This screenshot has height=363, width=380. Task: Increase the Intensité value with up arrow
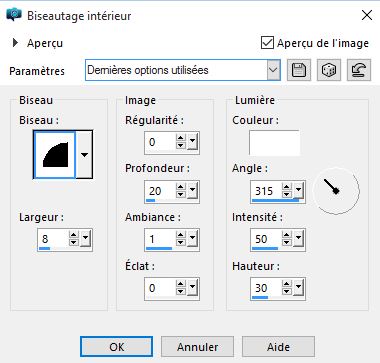286,235
